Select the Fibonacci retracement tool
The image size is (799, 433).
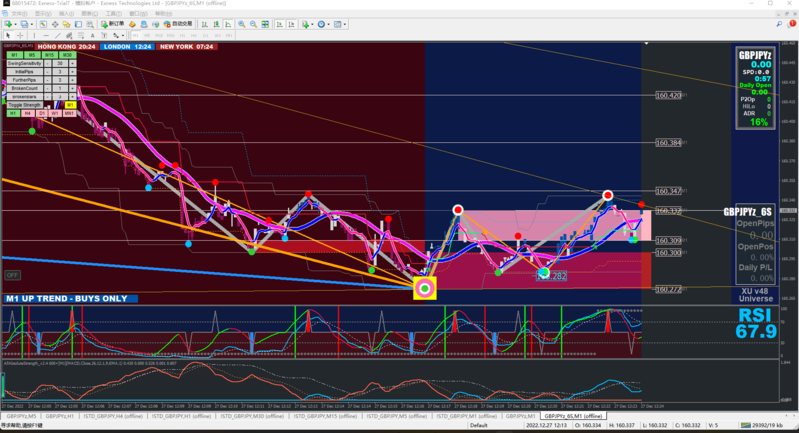click(x=81, y=36)
